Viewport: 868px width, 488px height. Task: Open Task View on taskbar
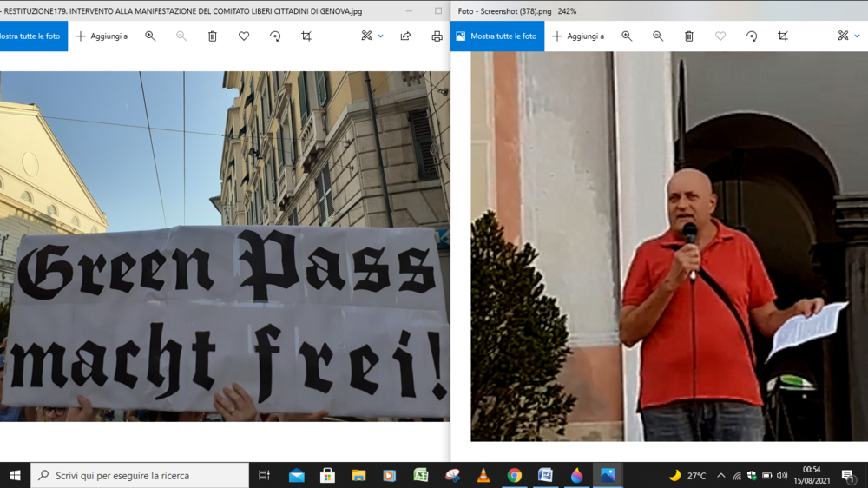[x=264, y=475]
